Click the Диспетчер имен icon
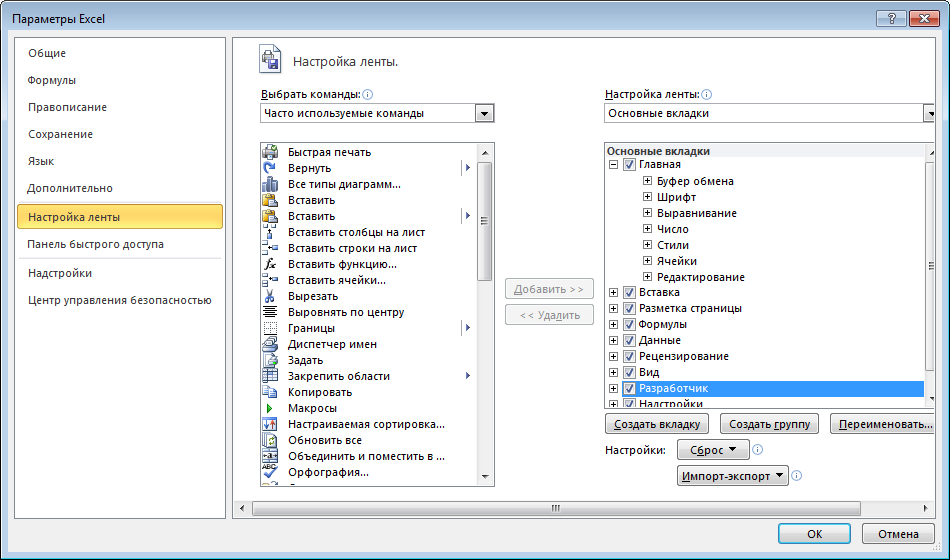Image resolution: width=950 pixels, height=560 pixels. click(x=270, y=344)
